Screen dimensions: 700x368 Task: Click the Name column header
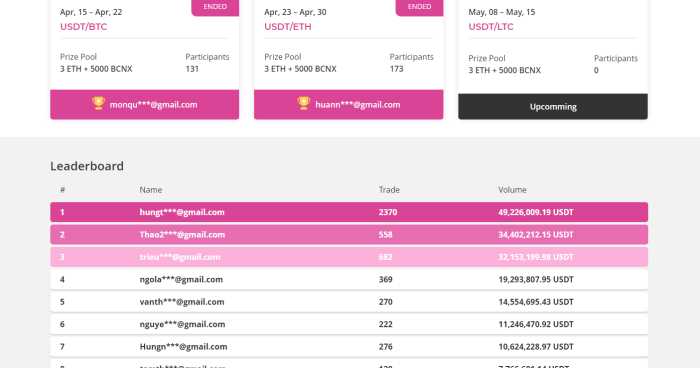point(150,190)
